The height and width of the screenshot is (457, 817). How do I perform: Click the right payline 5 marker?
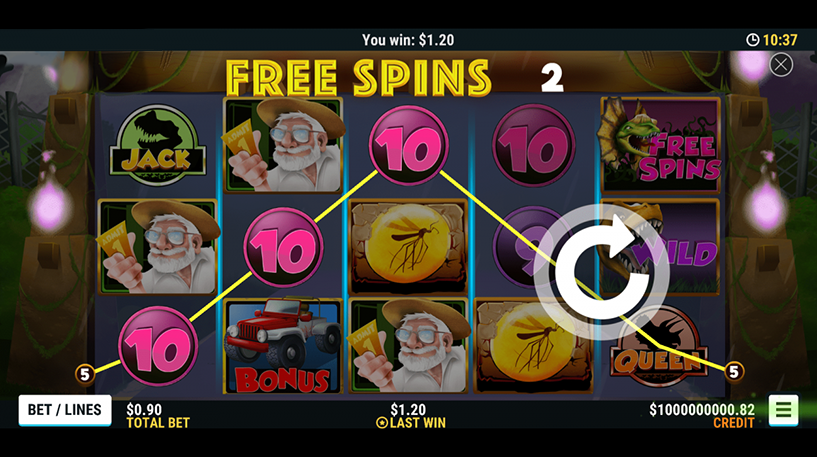pyautogui.click(x=734, y=372)
